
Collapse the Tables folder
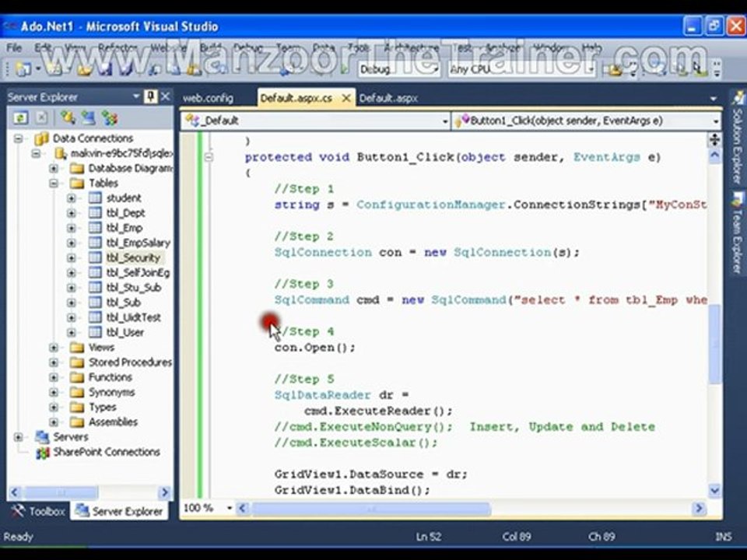(54, 183)
